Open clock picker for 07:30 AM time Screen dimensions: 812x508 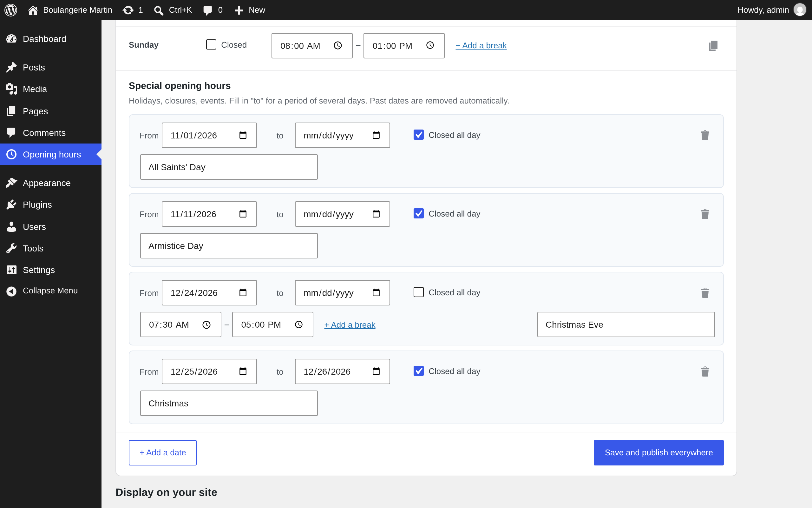[x=206, y=324]
